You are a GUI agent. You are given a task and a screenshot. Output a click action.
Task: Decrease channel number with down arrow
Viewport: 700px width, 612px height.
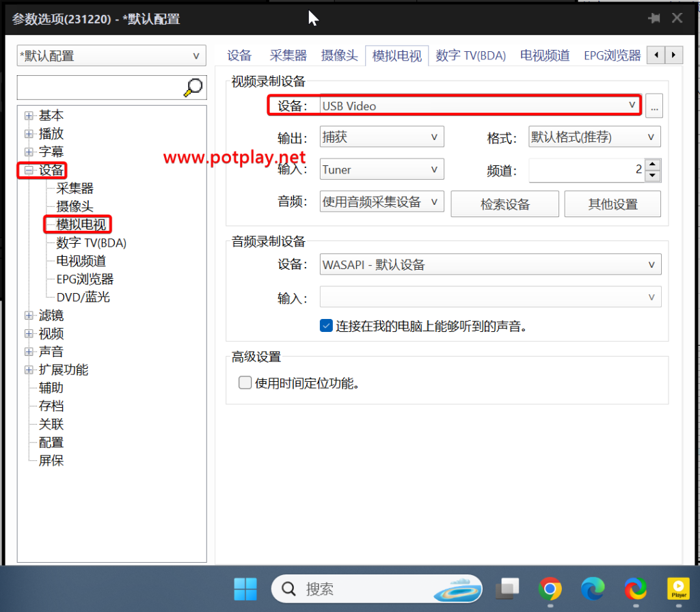653,176
